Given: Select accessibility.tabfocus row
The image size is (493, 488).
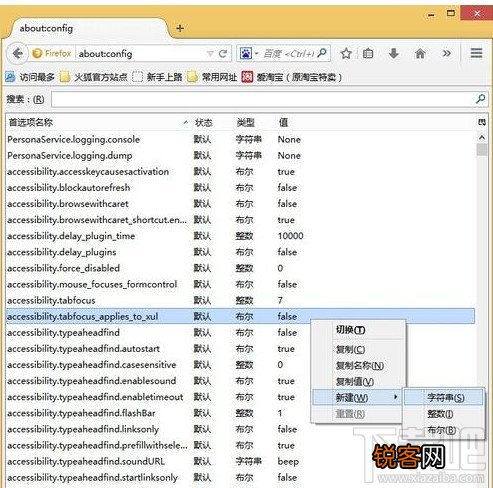Looking at the screenshot, I should [x=240, y=300].
